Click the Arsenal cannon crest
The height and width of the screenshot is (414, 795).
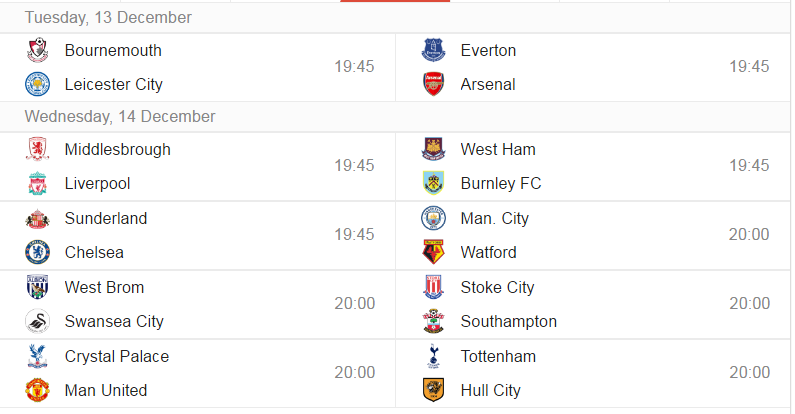[x=433, y=84]
